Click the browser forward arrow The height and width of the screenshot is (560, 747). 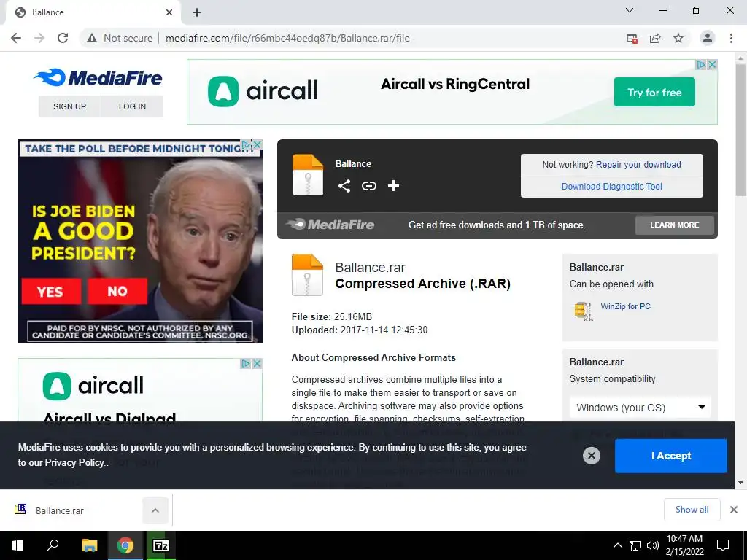click(39, 38)
